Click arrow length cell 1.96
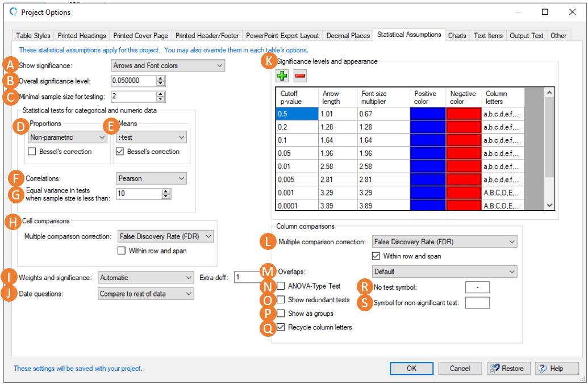This screenshot has height=384, width=588. [x=338, y=153]
